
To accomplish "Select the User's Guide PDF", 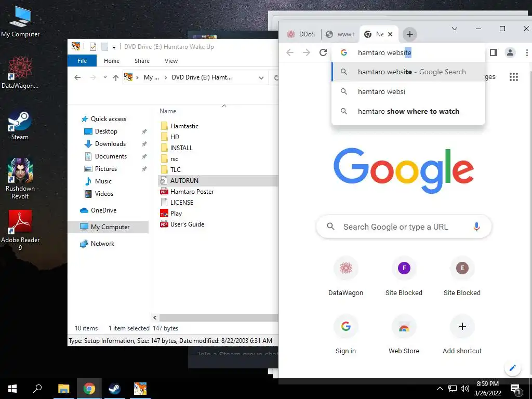I will pyautogui.click(x=187, y=224).
